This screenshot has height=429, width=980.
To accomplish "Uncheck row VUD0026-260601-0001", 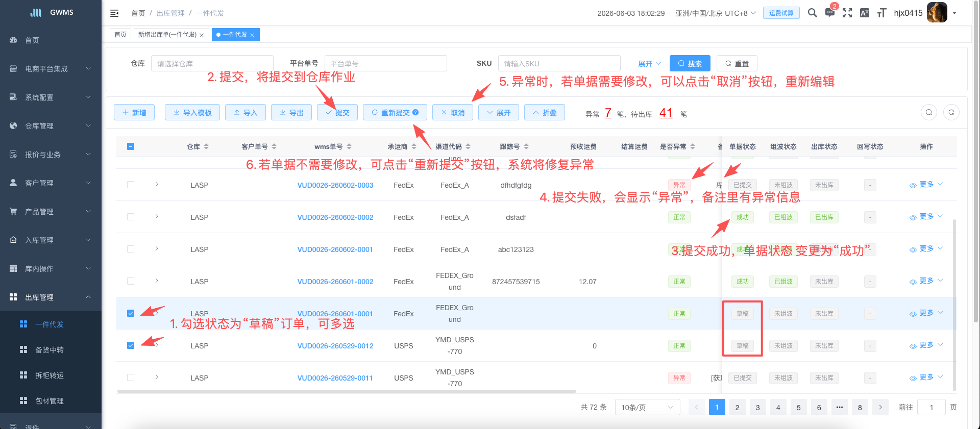I will tap(131, 313).
